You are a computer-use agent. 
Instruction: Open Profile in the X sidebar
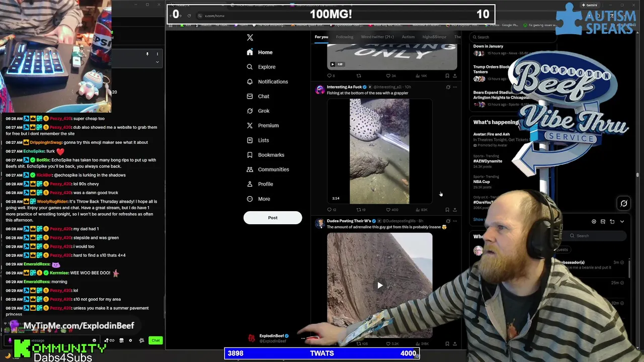click(x=260, y=184)
